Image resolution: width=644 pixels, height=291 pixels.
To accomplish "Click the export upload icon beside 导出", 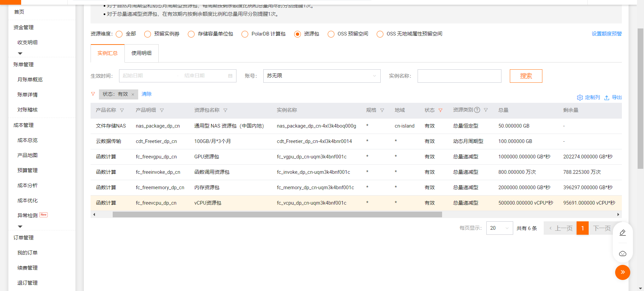I will pos(607,97).
